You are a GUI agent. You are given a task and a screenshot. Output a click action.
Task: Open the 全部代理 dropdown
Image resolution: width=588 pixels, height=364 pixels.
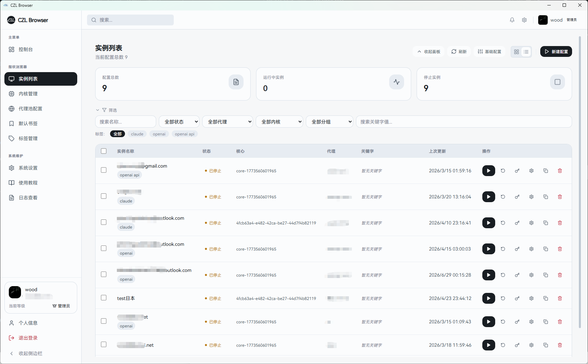[x=228, y=122]
